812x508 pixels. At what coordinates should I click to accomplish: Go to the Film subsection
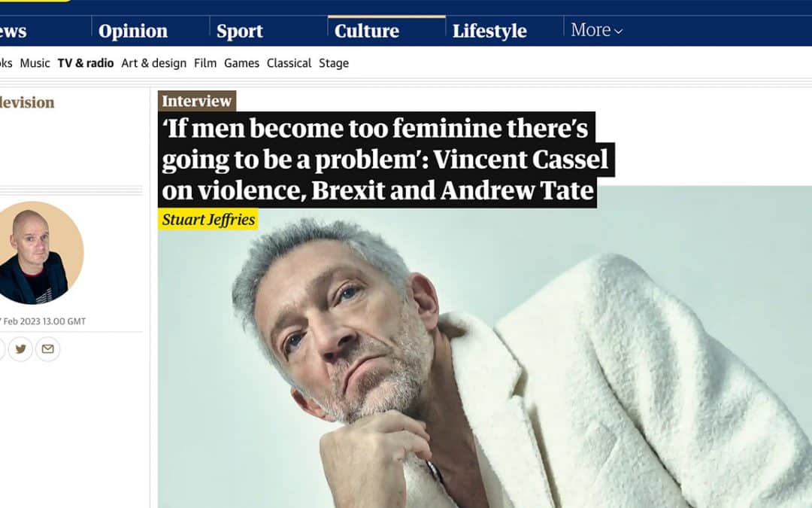tap(205, 63)
